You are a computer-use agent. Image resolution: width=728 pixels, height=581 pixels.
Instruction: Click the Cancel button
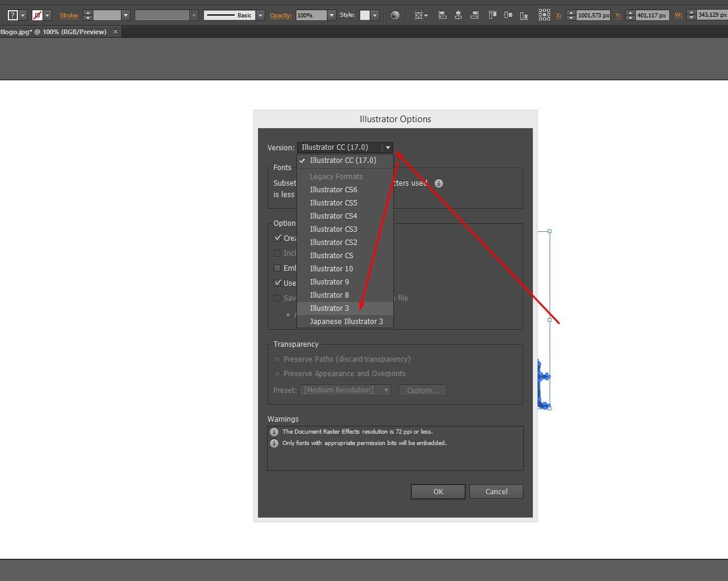click(x=496, y=491)
